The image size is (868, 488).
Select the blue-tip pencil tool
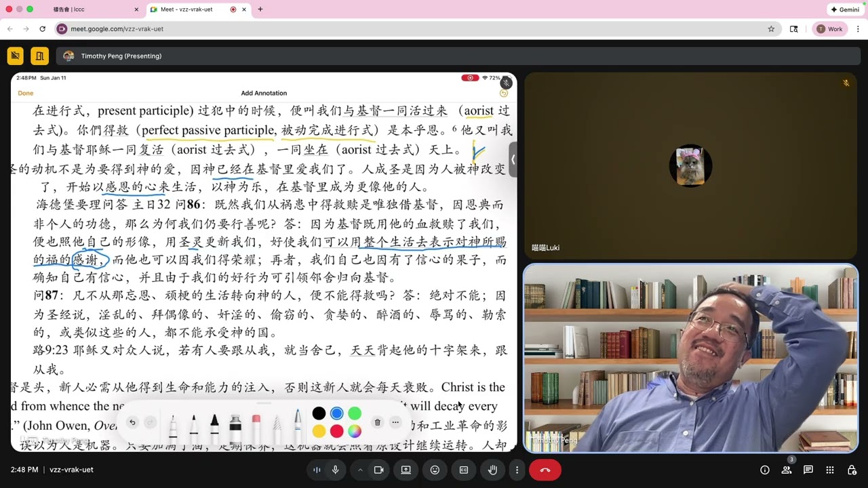(298, 428)
